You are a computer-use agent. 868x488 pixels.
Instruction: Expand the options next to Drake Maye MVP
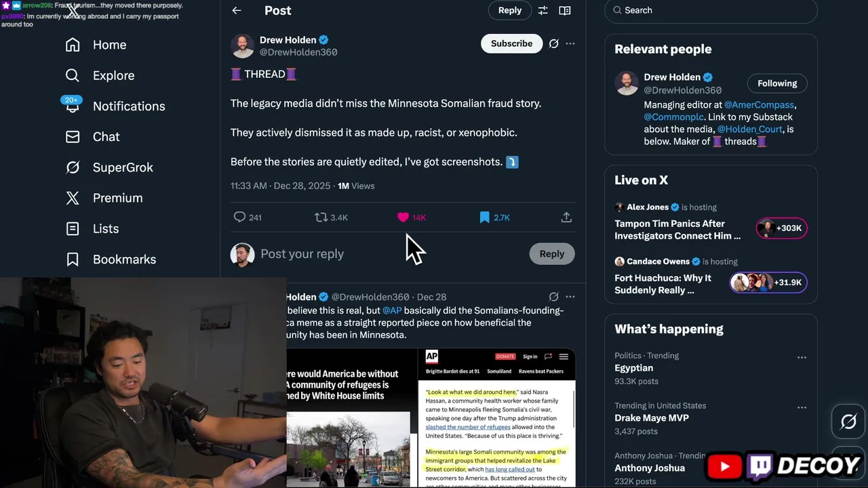tap(802, 407)
